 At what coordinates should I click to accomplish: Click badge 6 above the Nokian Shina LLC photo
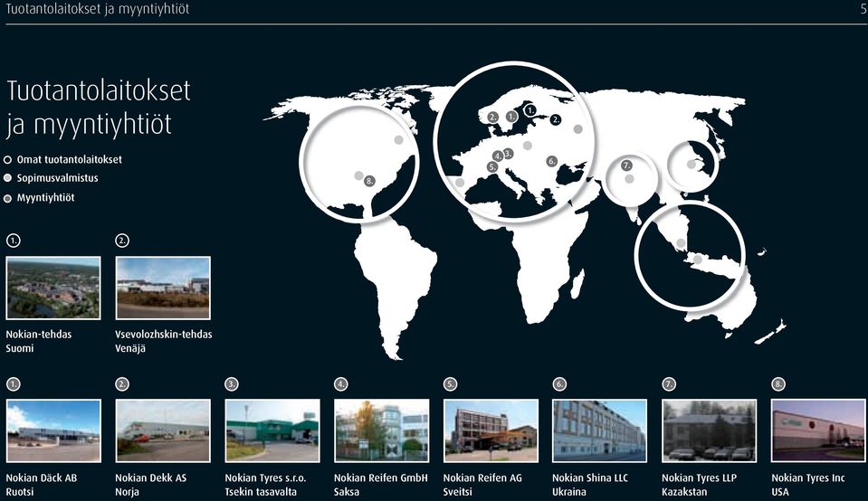[559, 383]
